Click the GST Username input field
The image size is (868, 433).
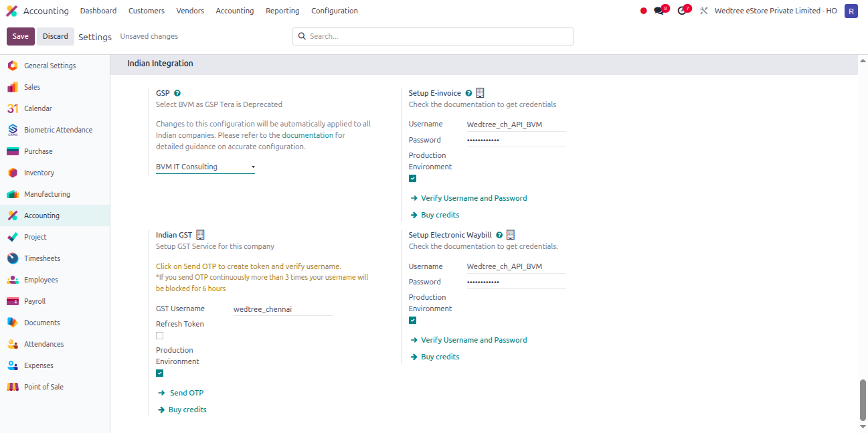[x=282, y=309]
